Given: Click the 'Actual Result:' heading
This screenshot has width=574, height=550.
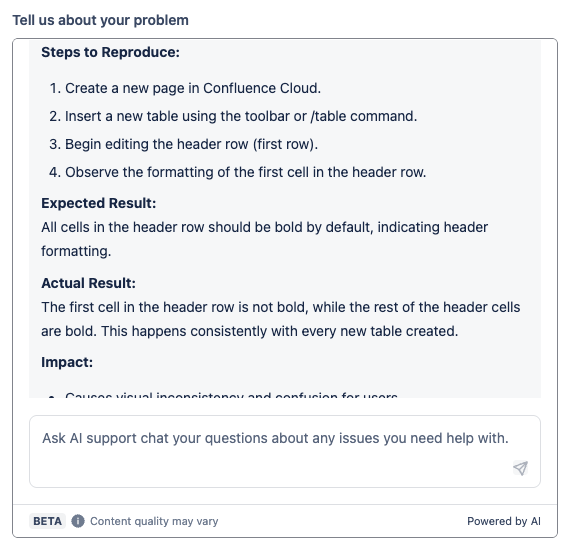Looking at the screenshot, I should click(x=88, y=283).
